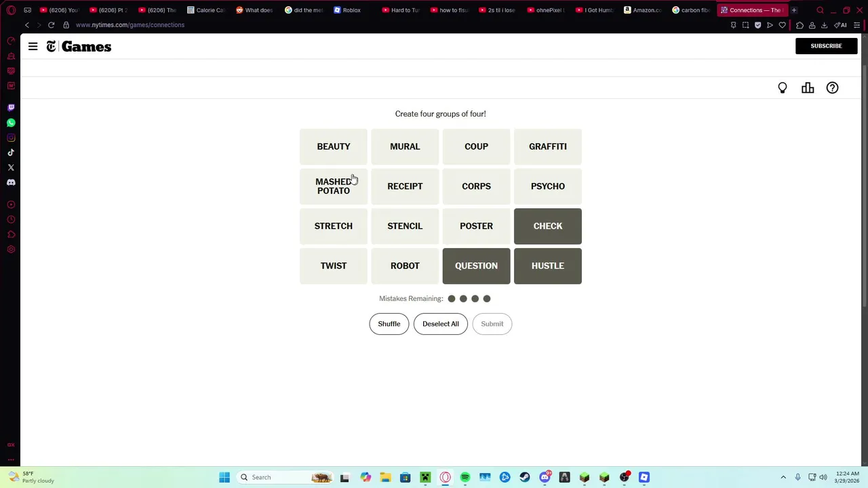Open TikTok in the browser sidebar
Image resolution: width=868 pixels, height=488 pixels.
(11, 152)
